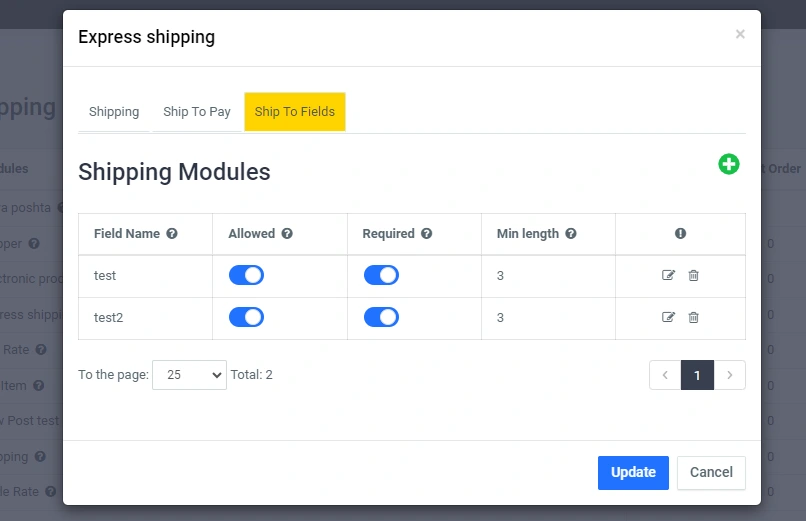Delete the test field row
This screenshot has width=806, height=521.
(693, 275)
